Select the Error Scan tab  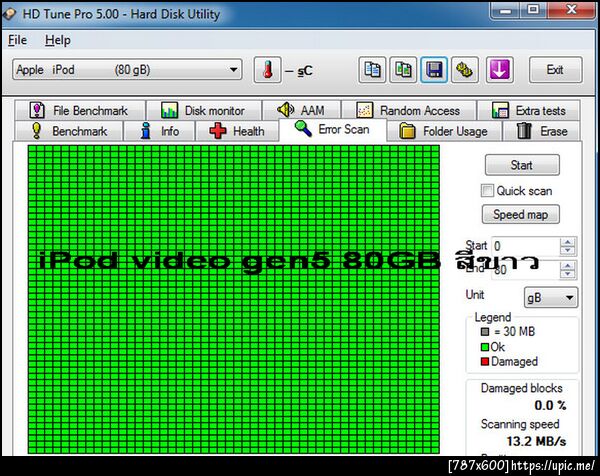(x=333, y=129)
